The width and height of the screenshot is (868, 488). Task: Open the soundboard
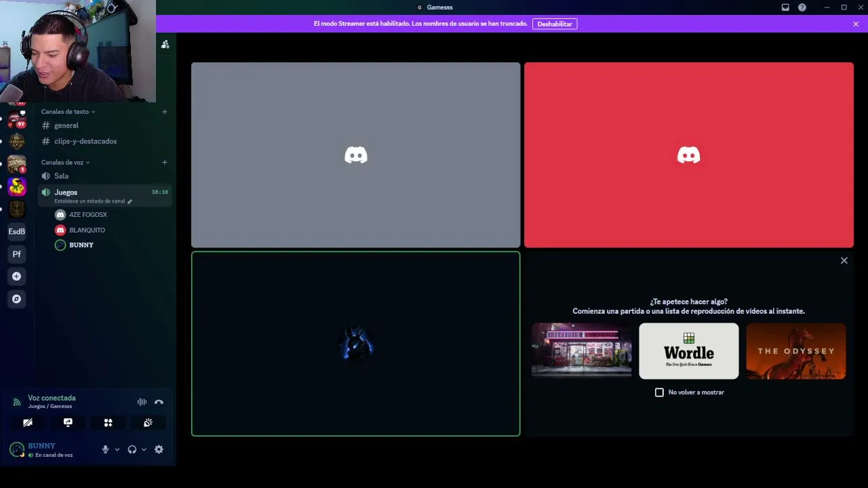[x=148, y=422]
